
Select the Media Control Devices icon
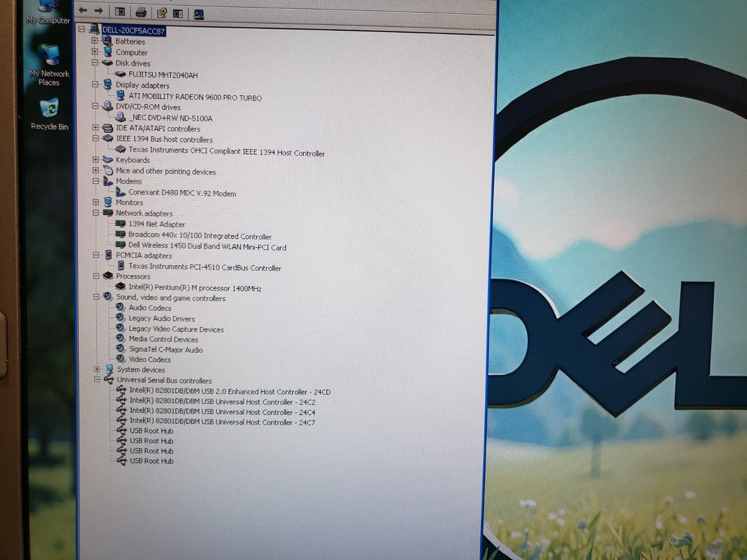pyautogui.click(x=121, y=338)
